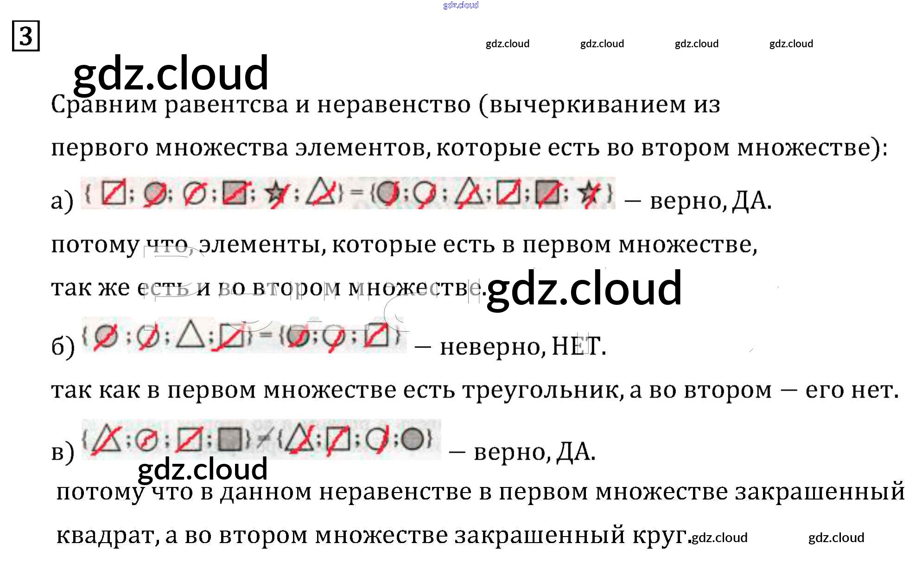Click the word 'треугольник' in the explanation
This screenshot has width=922, height=588.
(x=542, y=390)
